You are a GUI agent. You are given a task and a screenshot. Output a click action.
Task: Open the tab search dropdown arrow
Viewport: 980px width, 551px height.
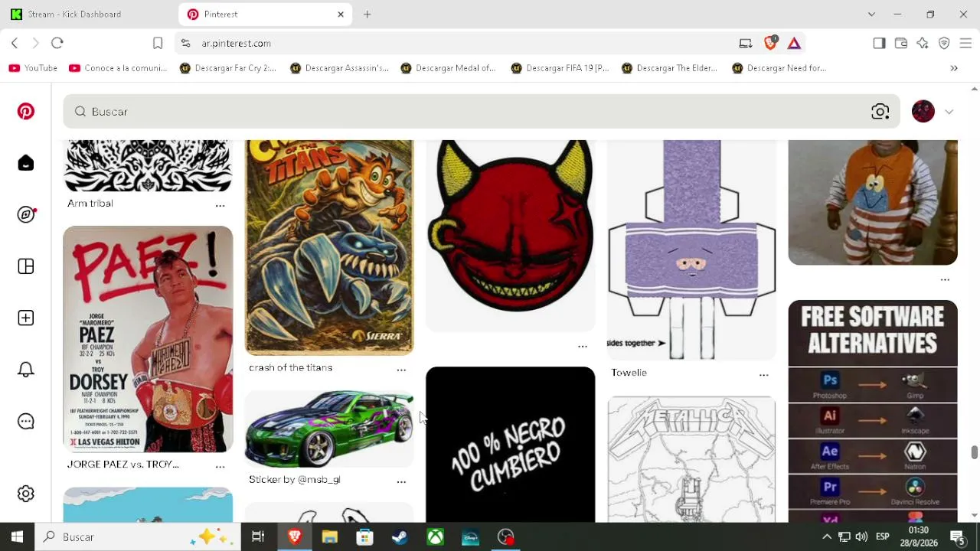point(871,15)
